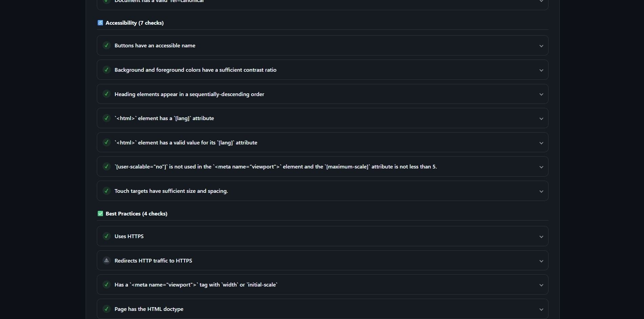The width and height of the screenshot is (644, 319).
Task: Expand the Buttons have an accessible name audit
Action: (x=541, y=46)
